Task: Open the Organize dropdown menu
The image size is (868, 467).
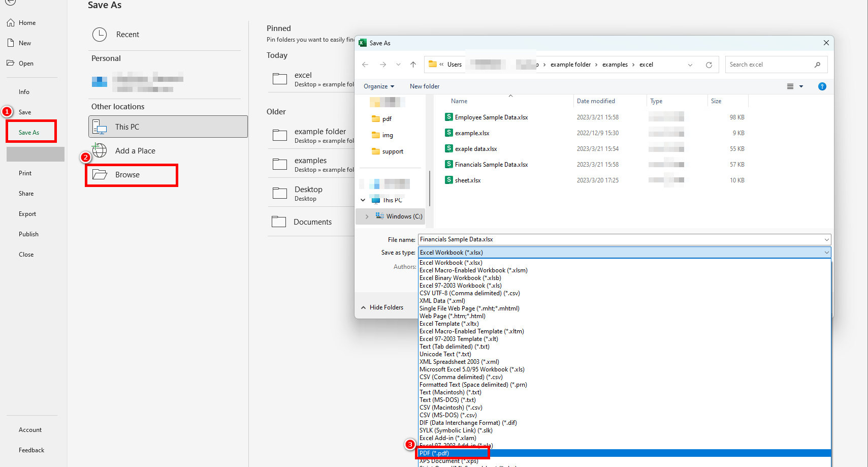Action: point(379,86)
